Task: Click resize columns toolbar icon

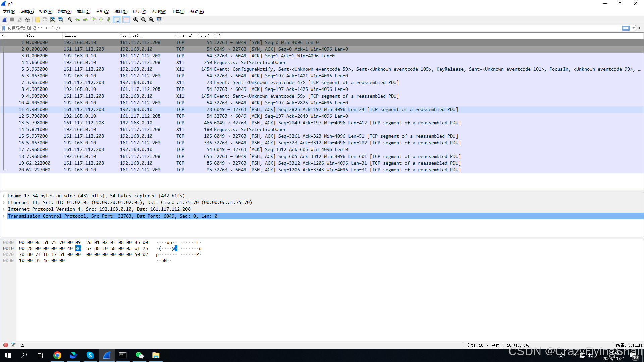Action: [159, 20]
